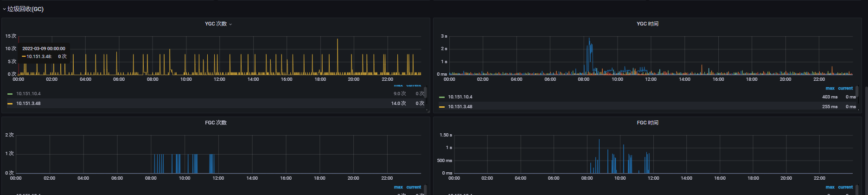Screen dimensions: 868x195
Task: Toggle series 10.151.3.48 in YGC 时间 legend
Action: click(x=460, y=107)
